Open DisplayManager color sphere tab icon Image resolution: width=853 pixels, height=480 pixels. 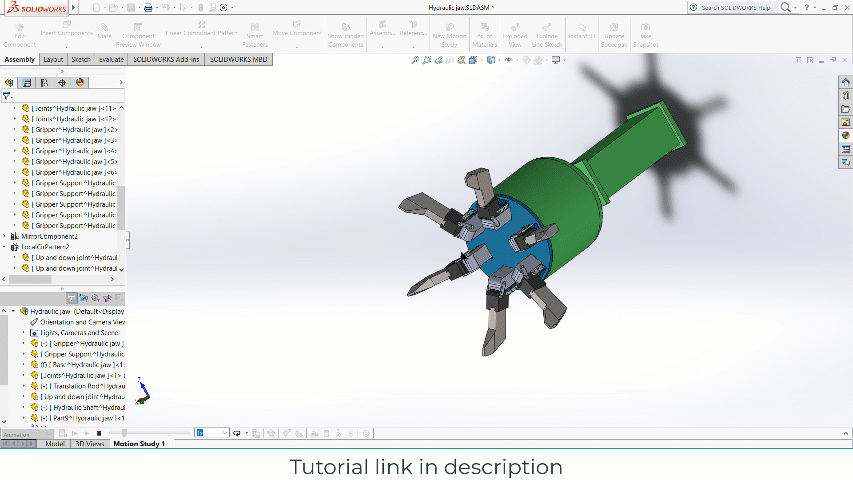(x=80, y=83)
